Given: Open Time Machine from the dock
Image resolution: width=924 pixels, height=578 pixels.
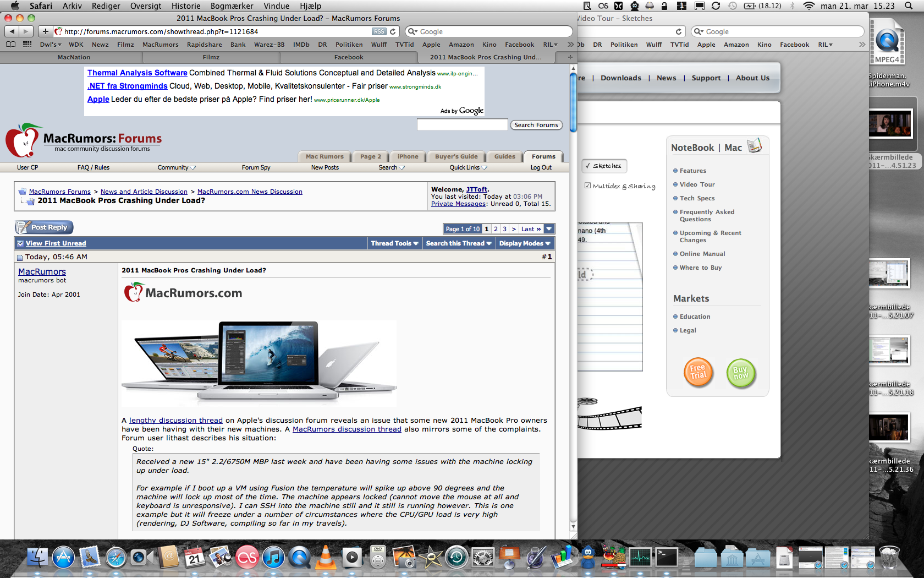Looking at the screenshot, I should pos(457,558).
